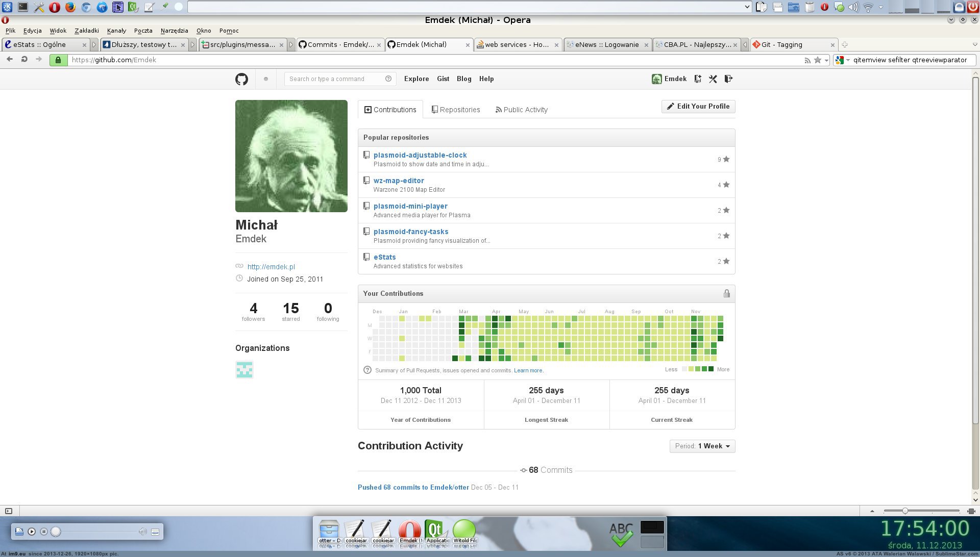Click the vertical page scrollbar
The image size is (980, 557).
(x=975, y=250)
